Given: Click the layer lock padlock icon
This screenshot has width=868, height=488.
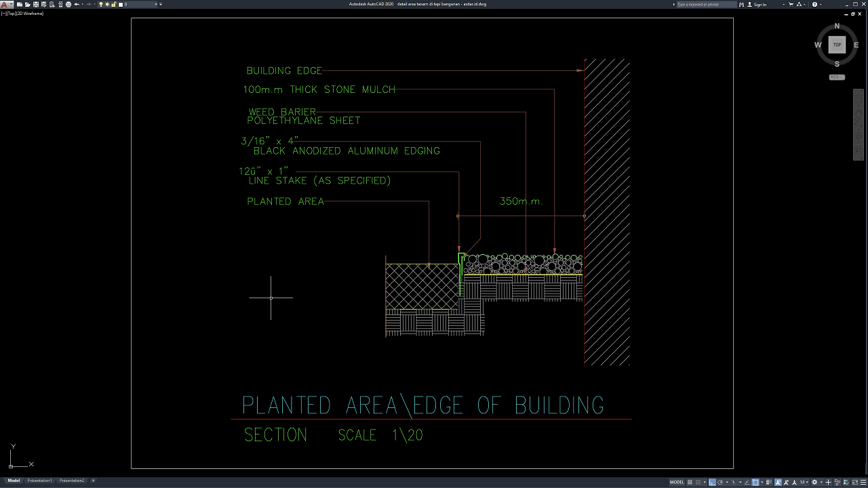Looking at the screenshot, I should point(114,4).
